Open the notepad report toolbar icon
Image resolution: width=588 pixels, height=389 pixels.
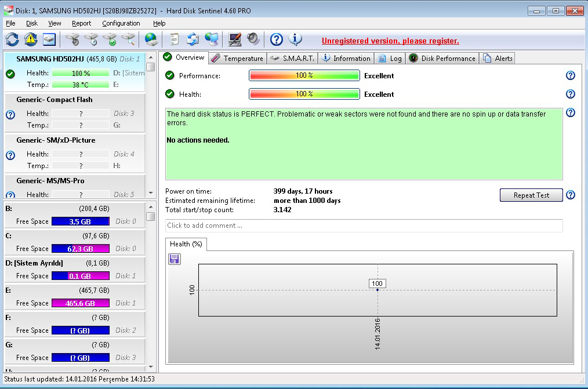175,39
